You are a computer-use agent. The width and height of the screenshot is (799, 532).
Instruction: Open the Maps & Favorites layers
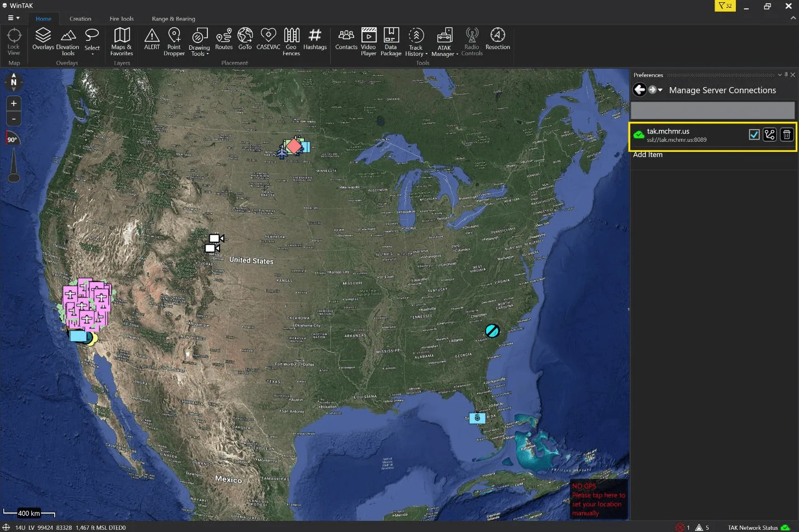[122, 42]
